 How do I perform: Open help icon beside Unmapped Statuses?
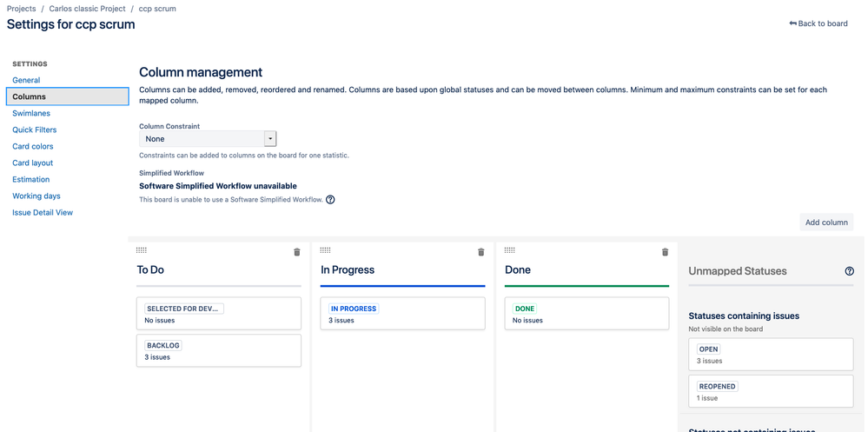[x=849, y=271]
